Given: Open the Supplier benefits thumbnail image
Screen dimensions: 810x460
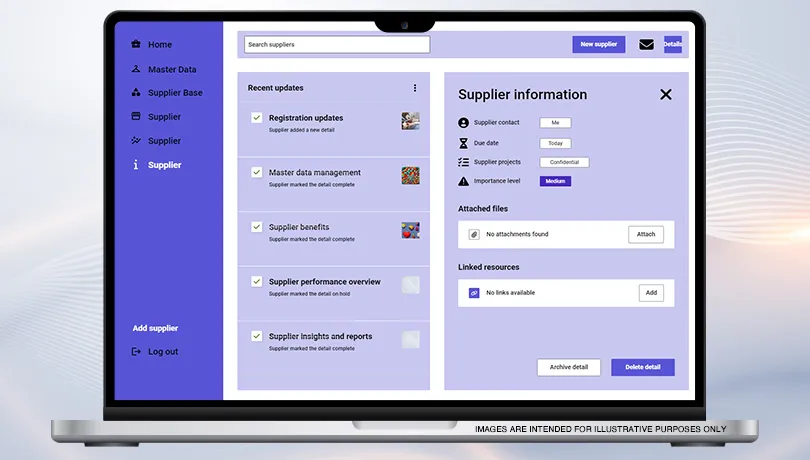Looking at the screenshot, I should click(x=410, y=230).
